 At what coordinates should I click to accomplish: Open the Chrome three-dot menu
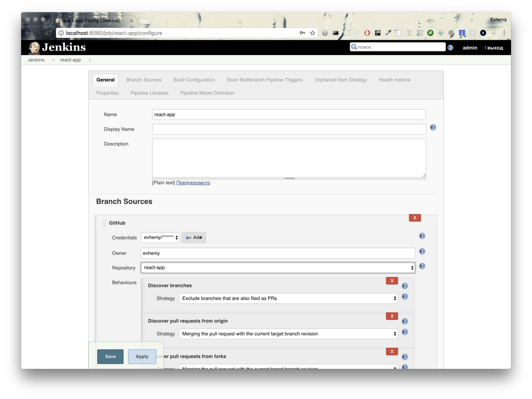pyautogui.click(x=504, y=33)
